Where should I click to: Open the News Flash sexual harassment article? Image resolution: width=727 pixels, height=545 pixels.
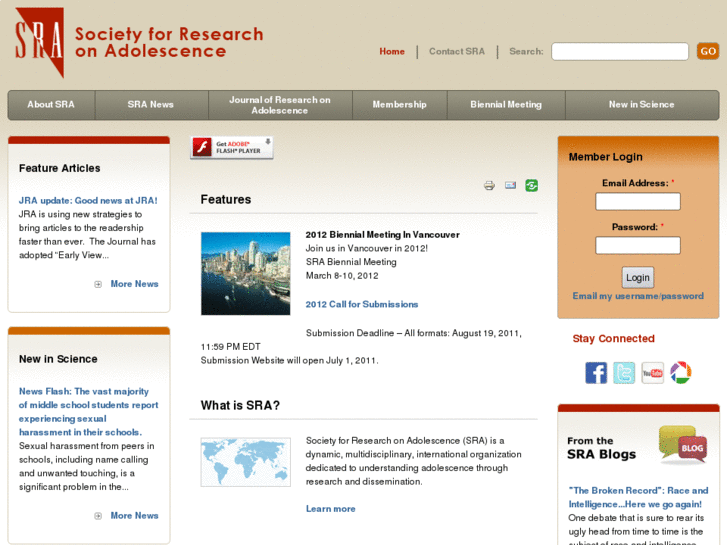point(88,412)
